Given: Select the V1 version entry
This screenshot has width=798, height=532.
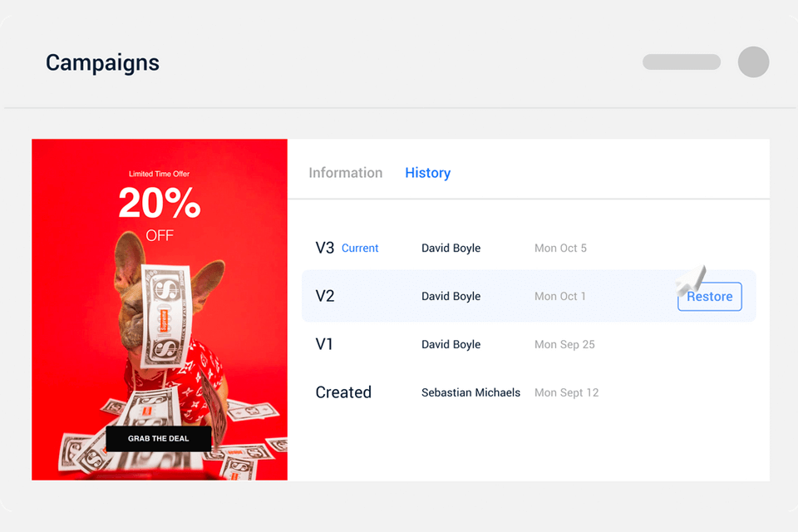Looking at the screenshot, I should [x=324, y=344].
